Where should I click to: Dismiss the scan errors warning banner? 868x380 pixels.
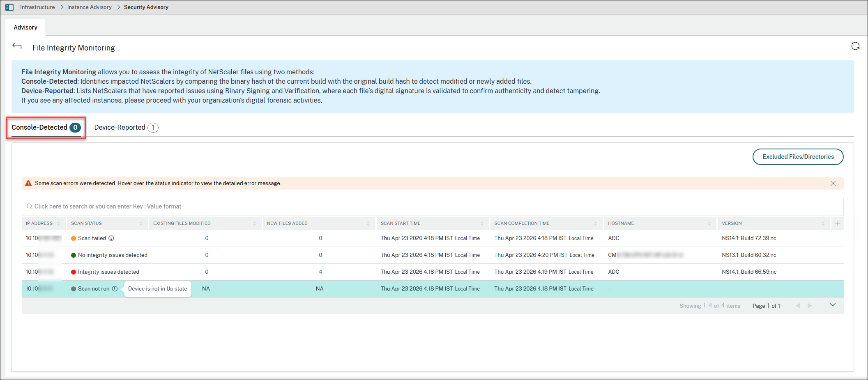(833, 183)
